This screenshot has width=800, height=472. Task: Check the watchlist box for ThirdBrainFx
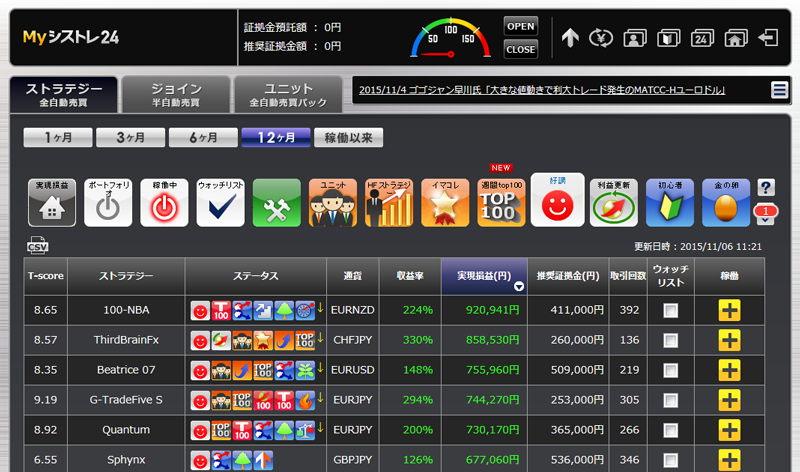click(x=670, y=340)
